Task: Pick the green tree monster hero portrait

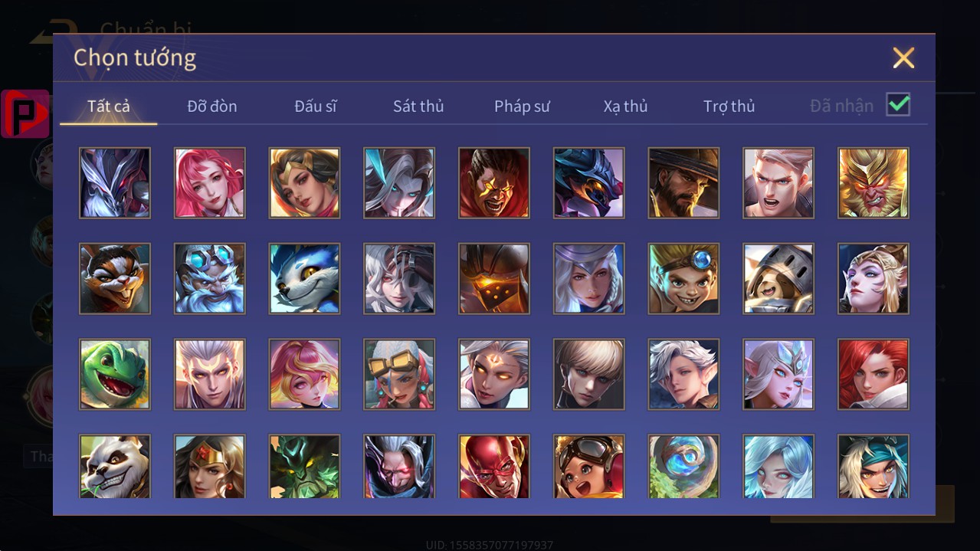Action: (x=304, y=467)
